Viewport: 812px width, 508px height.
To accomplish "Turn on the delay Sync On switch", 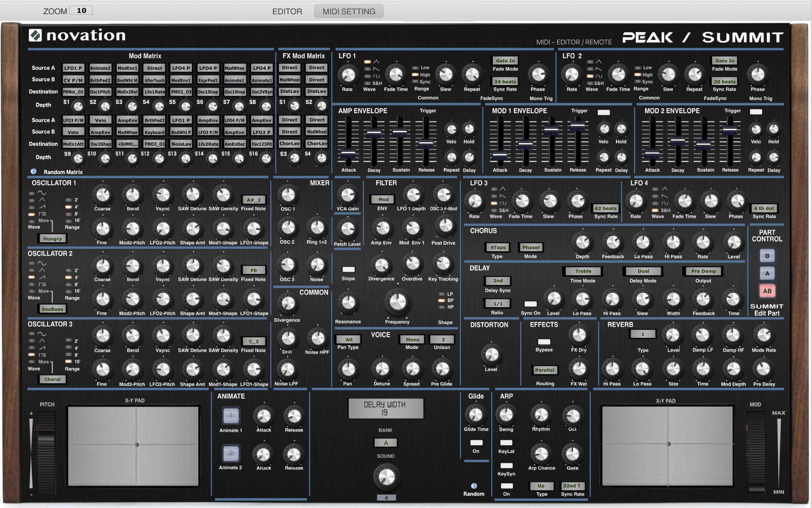I will [x=531, y=304].
